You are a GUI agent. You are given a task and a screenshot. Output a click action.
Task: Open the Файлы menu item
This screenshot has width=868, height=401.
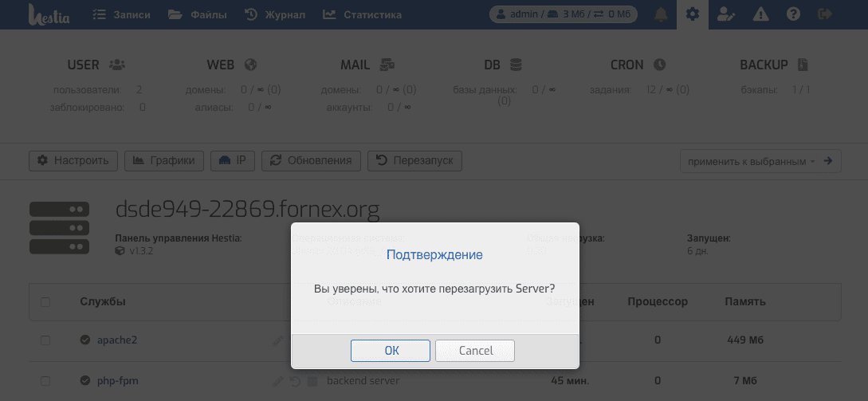coord(198,15)
